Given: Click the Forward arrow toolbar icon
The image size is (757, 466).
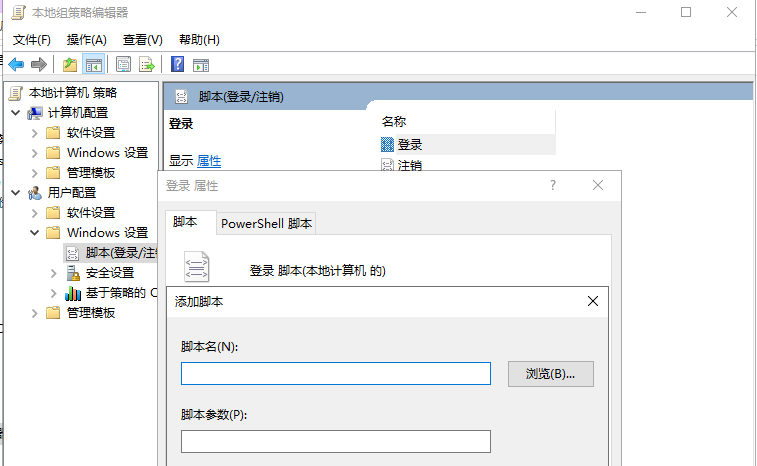Looking at the screenshot, I should [x=39, y=65].
